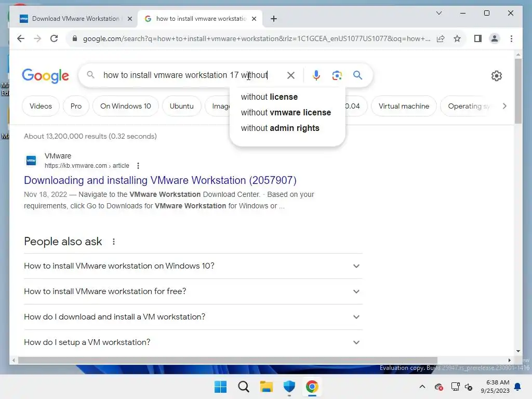Expand 'How do I download and install a VM workstation?'

pyautogui.click(x=193, y=317)
